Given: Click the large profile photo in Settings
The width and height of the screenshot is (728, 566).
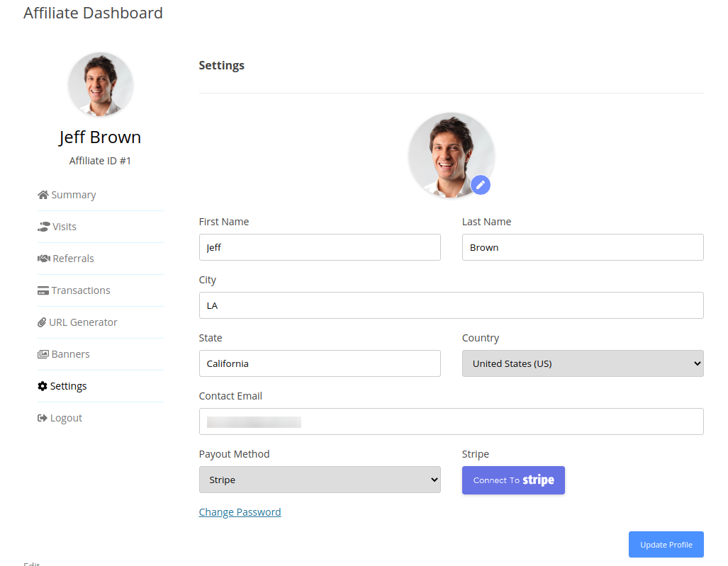Looking at the screenshot, I should pos(452,155).
